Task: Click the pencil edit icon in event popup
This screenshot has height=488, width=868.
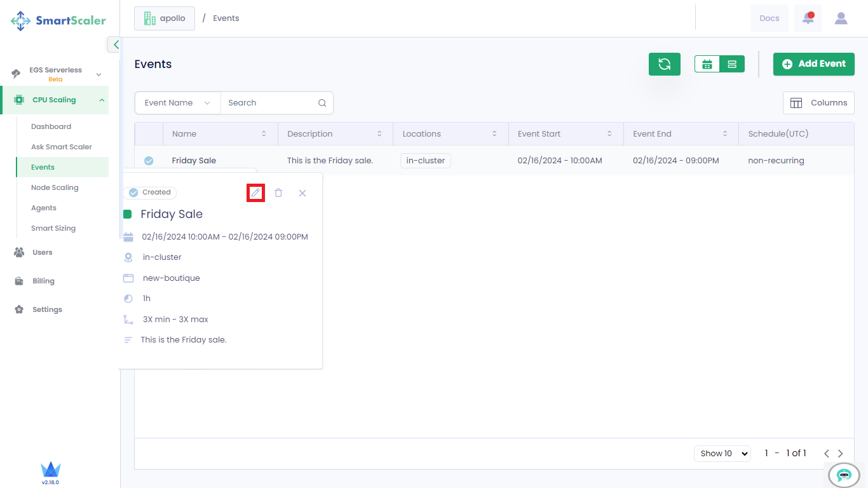Action: coord(255,193)
